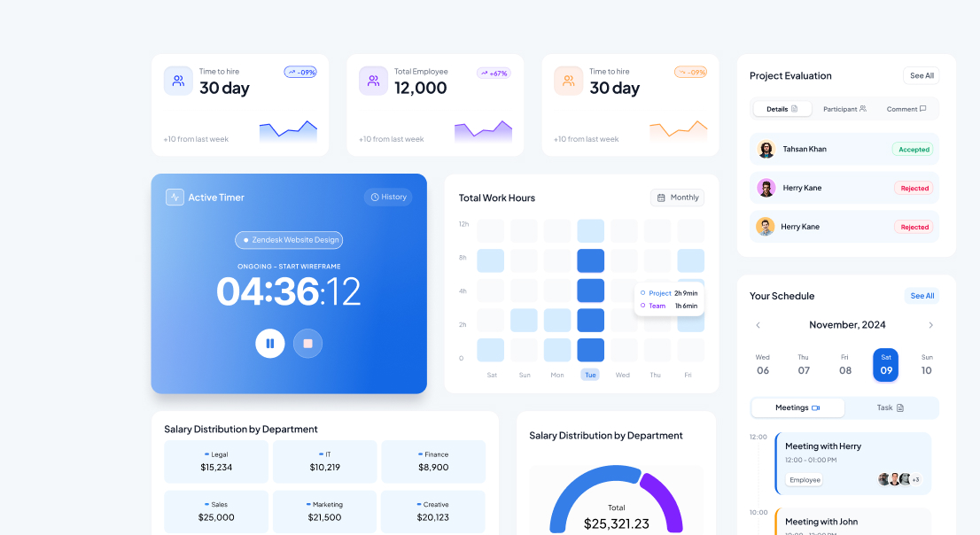The height and width of the screenshot is (535, 980).
Task: Click the Sat label under Work Hours chart
Action: 492,375
